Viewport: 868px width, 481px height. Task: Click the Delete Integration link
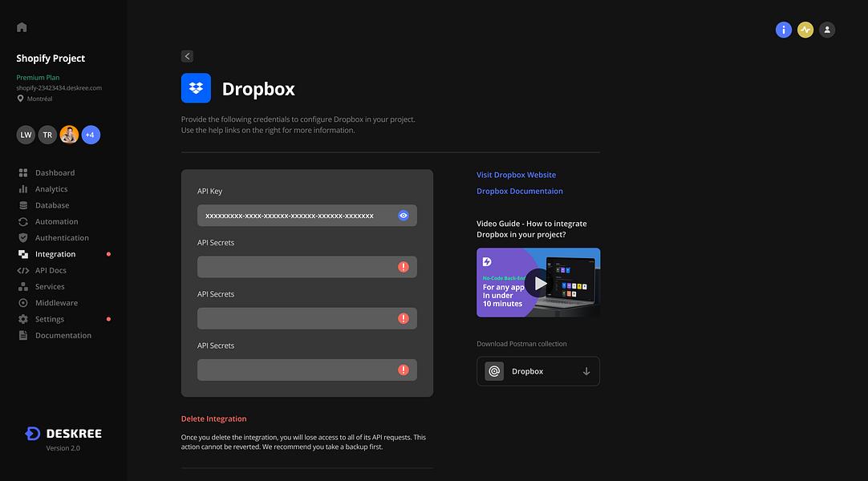[x=213, y=418]
